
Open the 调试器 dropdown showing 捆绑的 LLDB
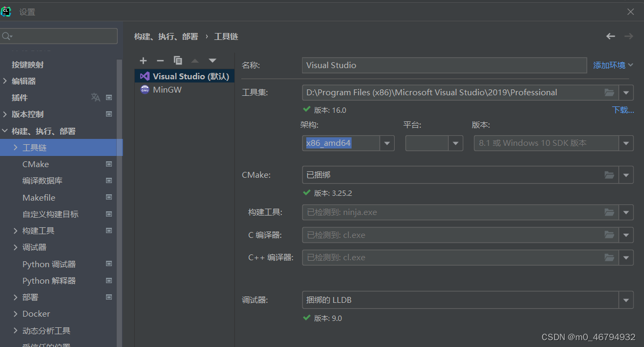(626, 300)
